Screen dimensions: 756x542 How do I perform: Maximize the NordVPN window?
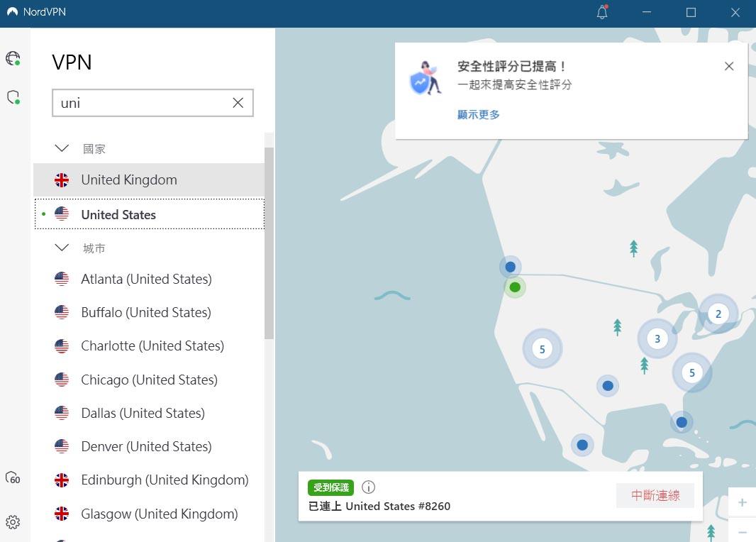(x=691, y=12)
